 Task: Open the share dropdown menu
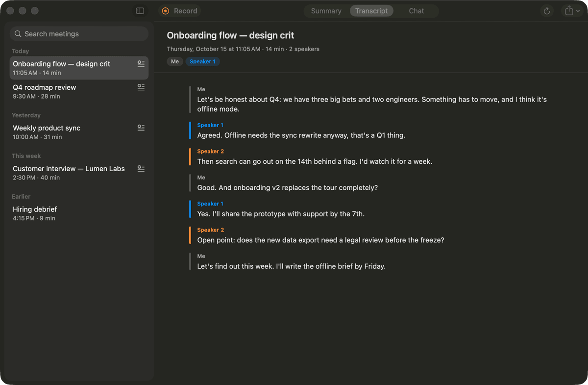click(572, 11)
